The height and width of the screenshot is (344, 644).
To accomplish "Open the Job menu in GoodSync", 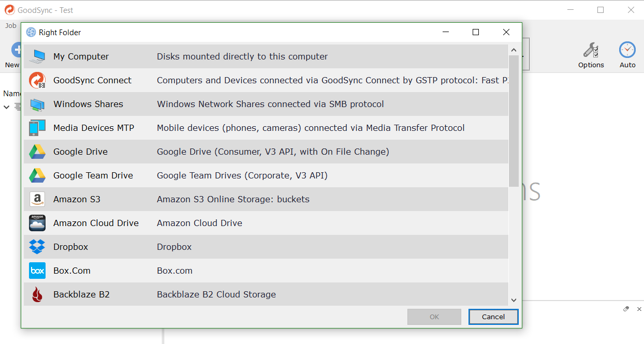I will [11, 25].
